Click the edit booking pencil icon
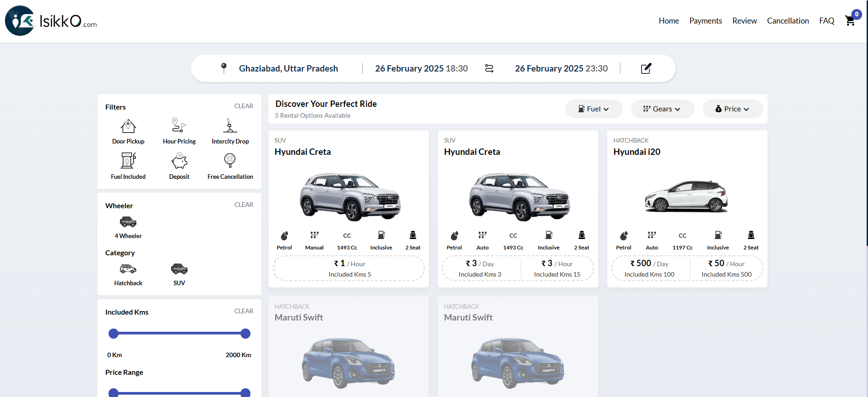 pyautogui.click(x=646, y=68)
